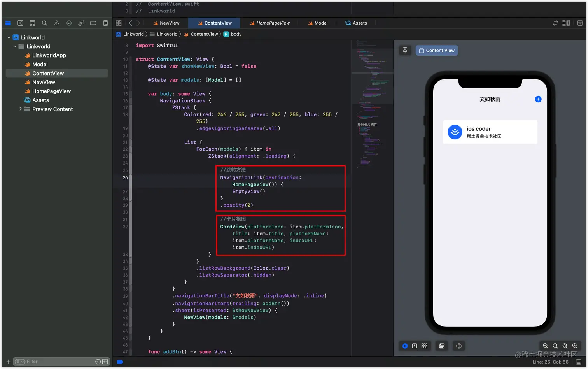
Task: Zoom canvas to 100%
Action: (x=555, y=346)
